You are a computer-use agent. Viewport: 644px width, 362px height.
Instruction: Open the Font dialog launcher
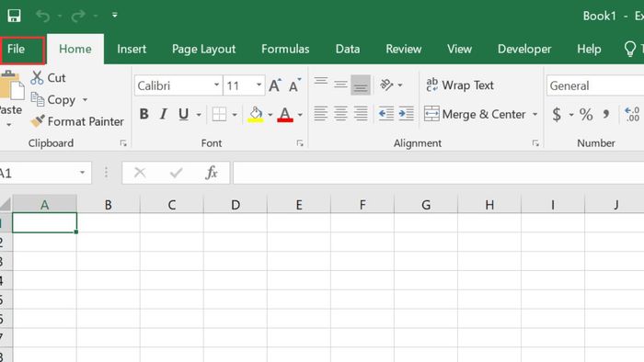coord(300,143)
